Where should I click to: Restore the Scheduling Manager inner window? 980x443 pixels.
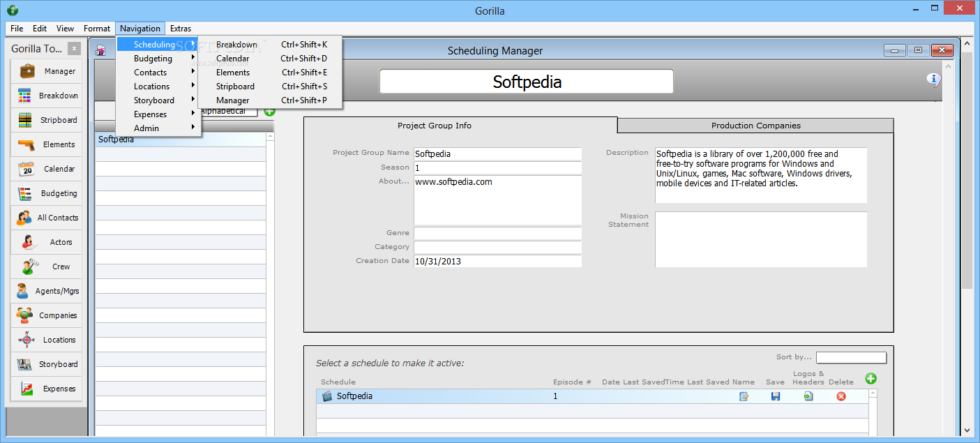tap(918, 50)
